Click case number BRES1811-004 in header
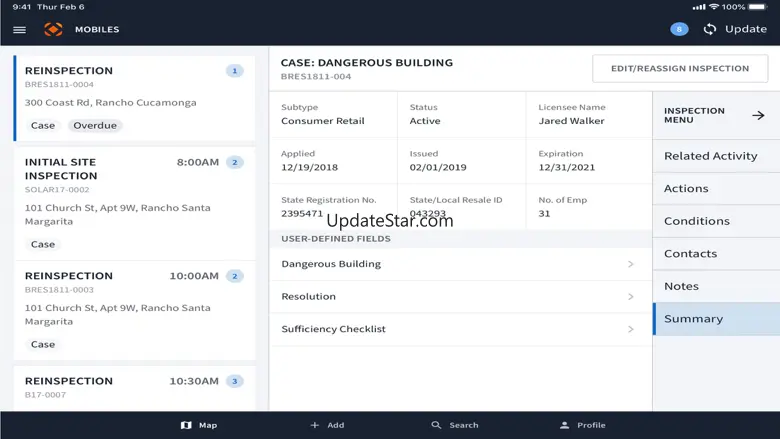 [316, 77]
